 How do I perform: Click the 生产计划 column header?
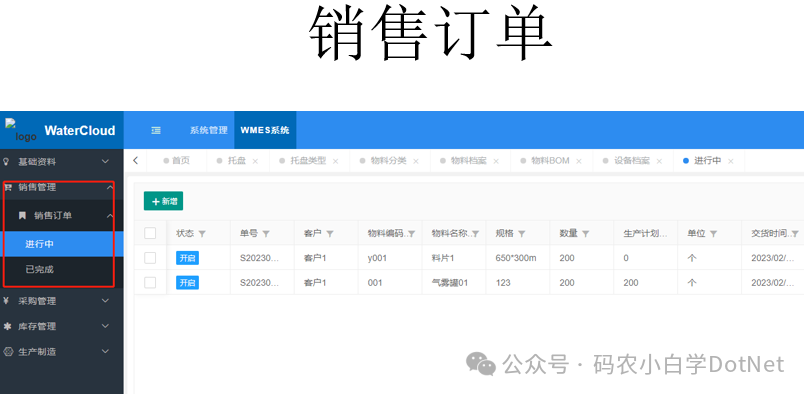(x=645, y=234)
